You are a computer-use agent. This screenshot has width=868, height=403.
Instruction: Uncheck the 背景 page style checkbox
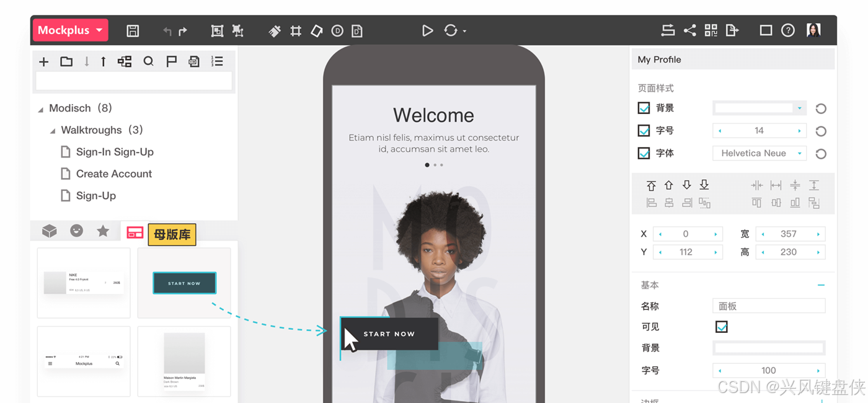644,108
